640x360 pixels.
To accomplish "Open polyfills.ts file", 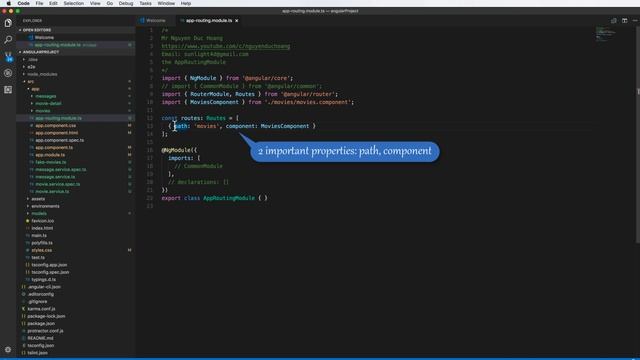I will pyautogui.click(x=42, y=243).
